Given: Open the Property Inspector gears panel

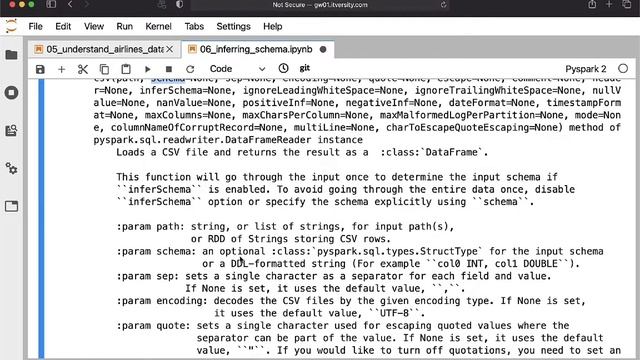Looking at the screenshot, I should tap(11, 168).
